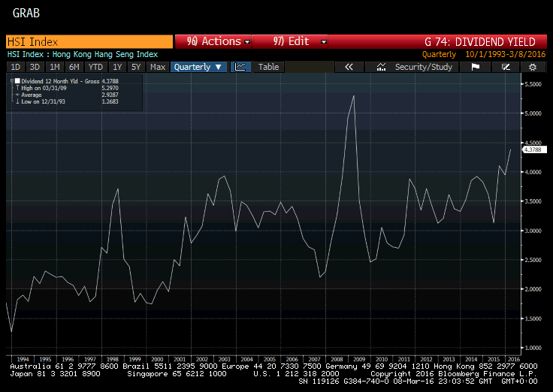The width and height of the screenshot is (553, 392).
Task: Switch to the line chart view icon
Action: click(240, 67)
